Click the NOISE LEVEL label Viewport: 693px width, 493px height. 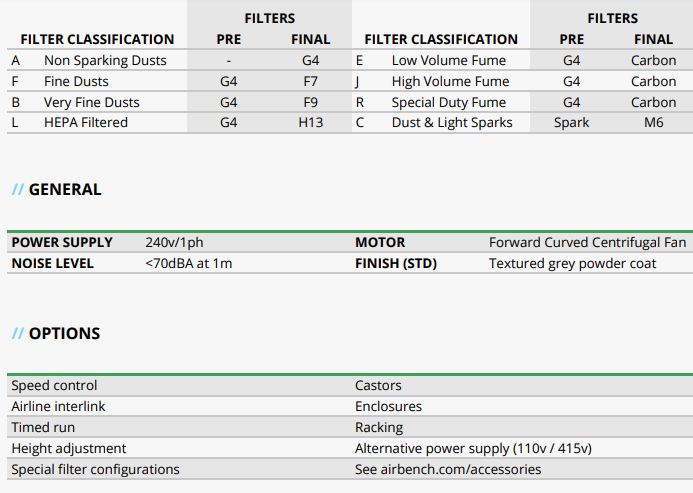coord(52,263)
